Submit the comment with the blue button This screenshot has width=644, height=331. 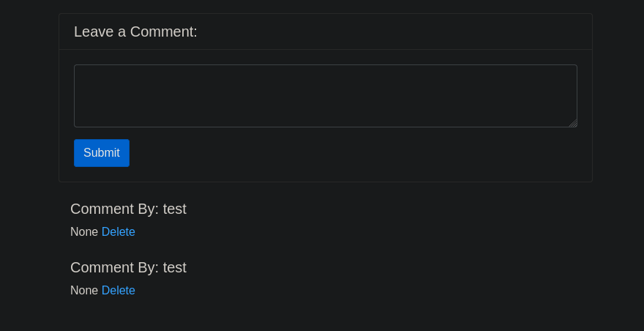102,153
